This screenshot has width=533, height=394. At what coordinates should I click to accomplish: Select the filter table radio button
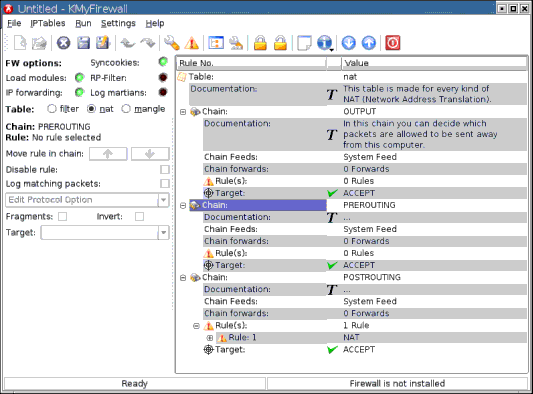click(x=52, y=109)
